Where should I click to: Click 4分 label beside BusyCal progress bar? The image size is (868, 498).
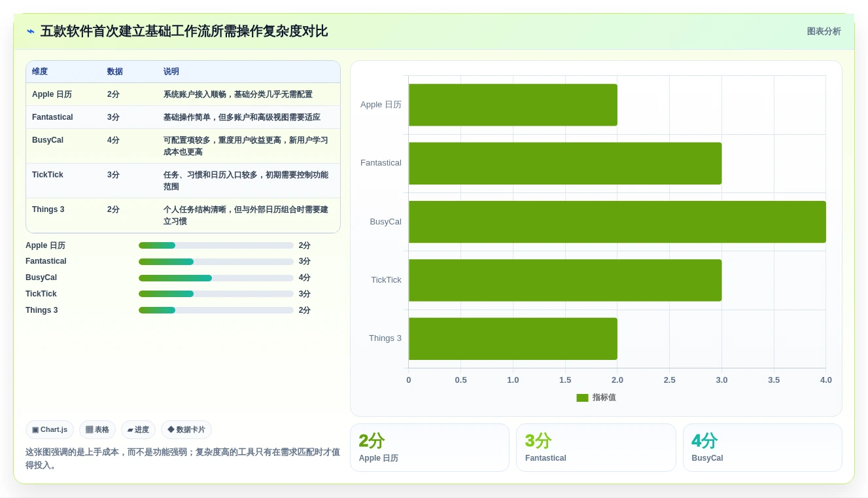coord(305,277)
